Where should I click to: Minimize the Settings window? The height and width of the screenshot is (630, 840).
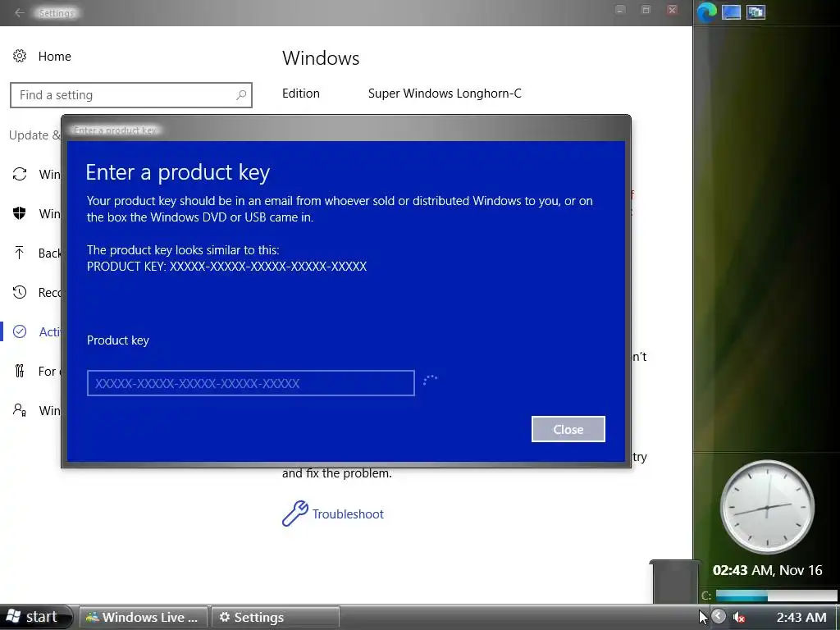[x=620, y=10]
